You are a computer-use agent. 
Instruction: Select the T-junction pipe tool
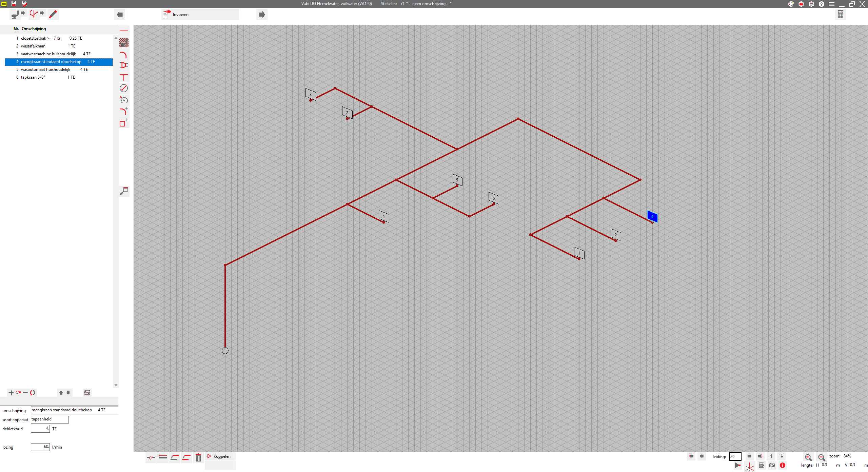click(x=124, y=77)
